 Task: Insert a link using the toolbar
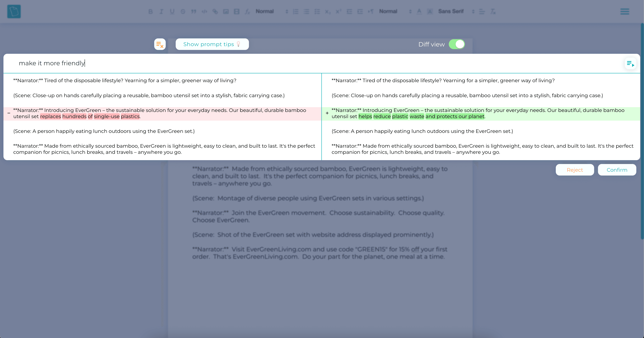(215, 12)
